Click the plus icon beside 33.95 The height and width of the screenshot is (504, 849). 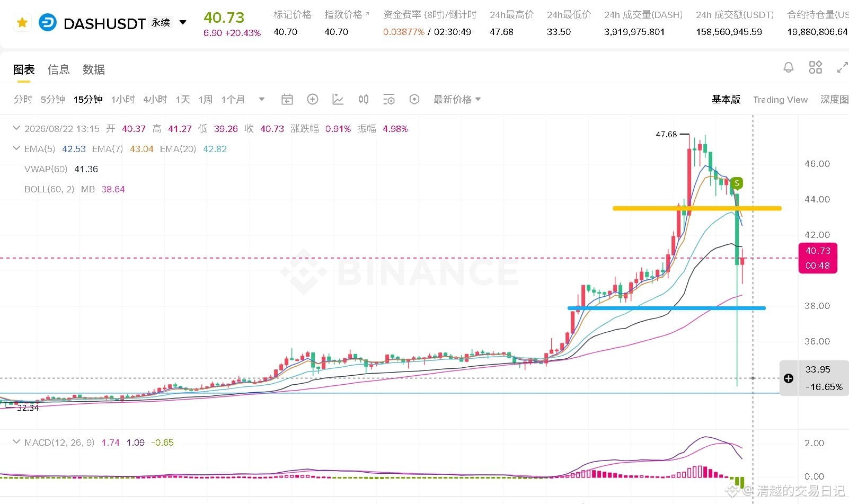click(789, 378)
